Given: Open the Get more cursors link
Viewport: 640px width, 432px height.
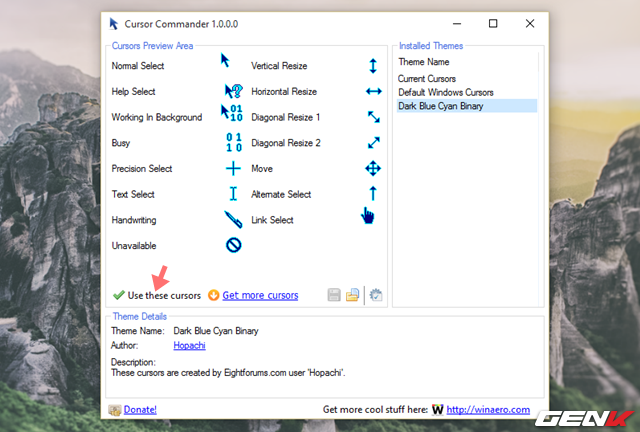Looking at the screenshot, I should pyautogui.click(x=259, y=295).
